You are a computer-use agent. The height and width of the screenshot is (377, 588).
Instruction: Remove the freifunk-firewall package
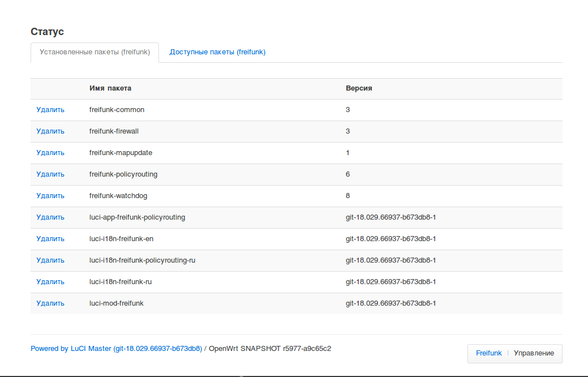pos(50,131)
